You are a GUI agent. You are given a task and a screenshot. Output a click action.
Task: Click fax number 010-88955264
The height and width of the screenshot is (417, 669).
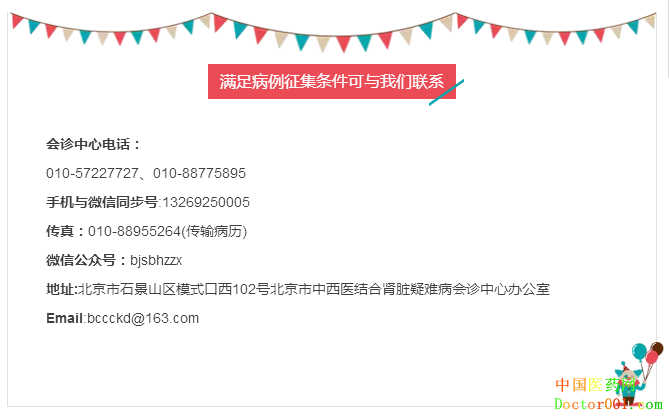point(134,231)
